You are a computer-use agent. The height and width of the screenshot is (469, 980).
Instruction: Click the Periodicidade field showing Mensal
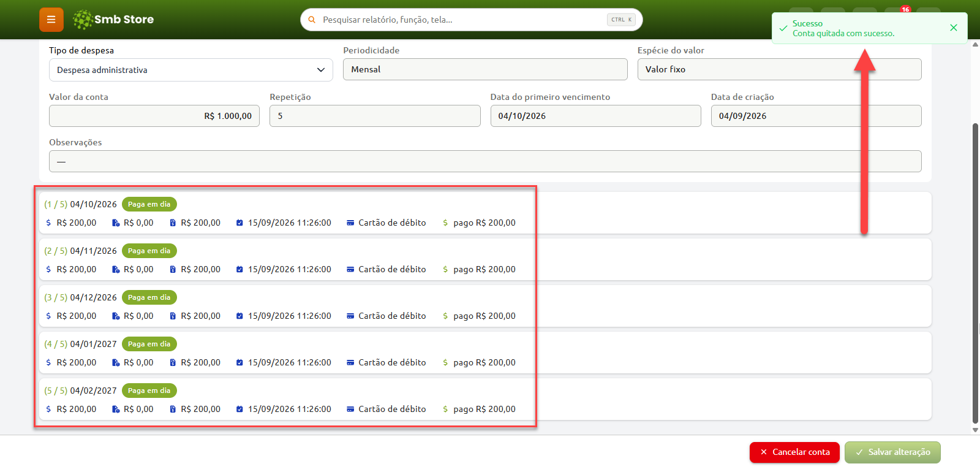(485, 69)
